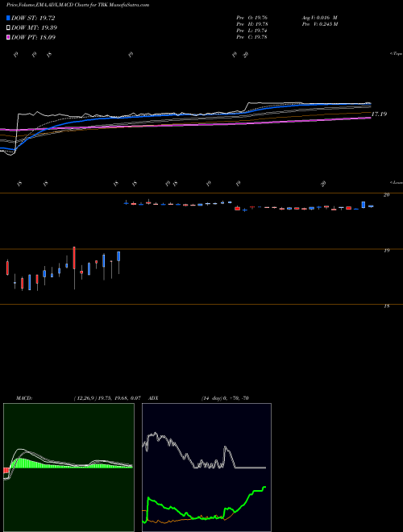Click the 17.19 price label on EMA chart

379,114
